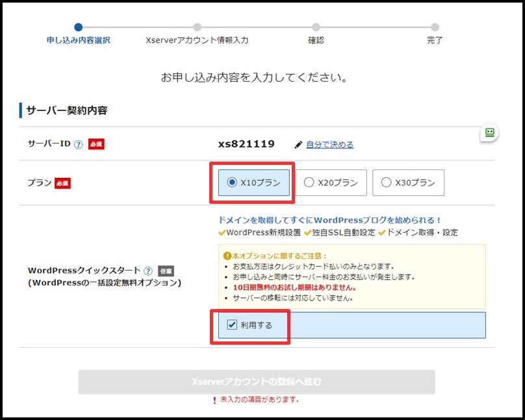Click the サーバー契約内容 section heading
Viewport: 525px width, 420px height.
[67, 111]
